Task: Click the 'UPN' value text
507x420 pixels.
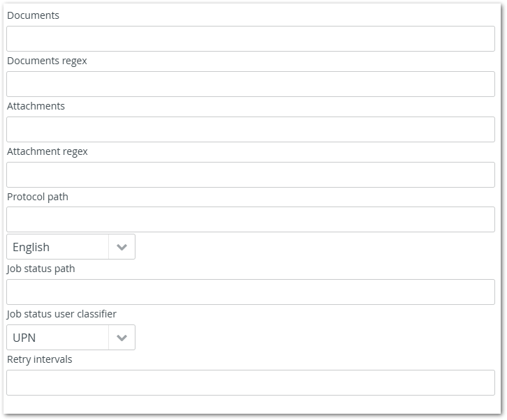Action: (x=24, y=338)
